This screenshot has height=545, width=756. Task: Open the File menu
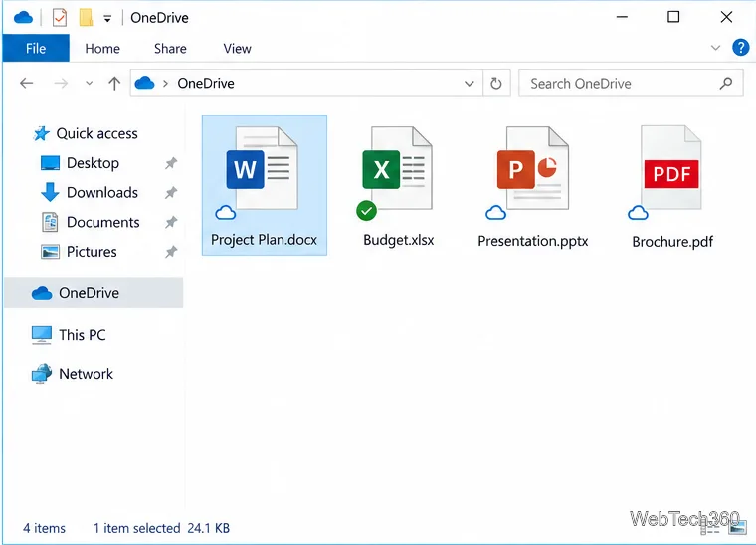coord(36,48)
